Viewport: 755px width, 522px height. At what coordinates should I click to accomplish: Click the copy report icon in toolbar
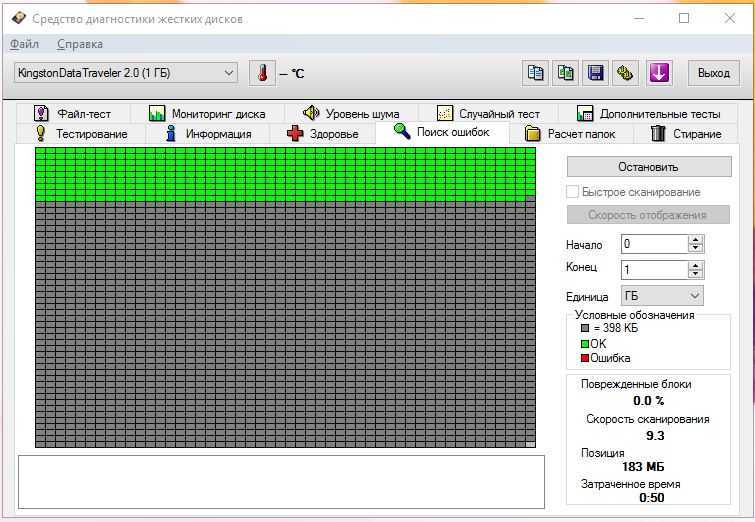(535, 74)
